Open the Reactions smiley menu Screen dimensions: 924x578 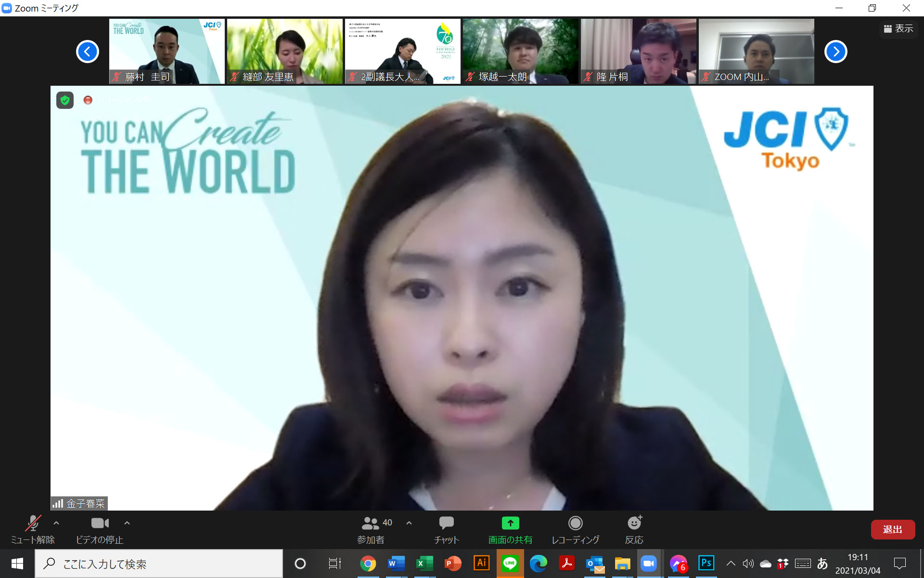(x=634, y=529)
